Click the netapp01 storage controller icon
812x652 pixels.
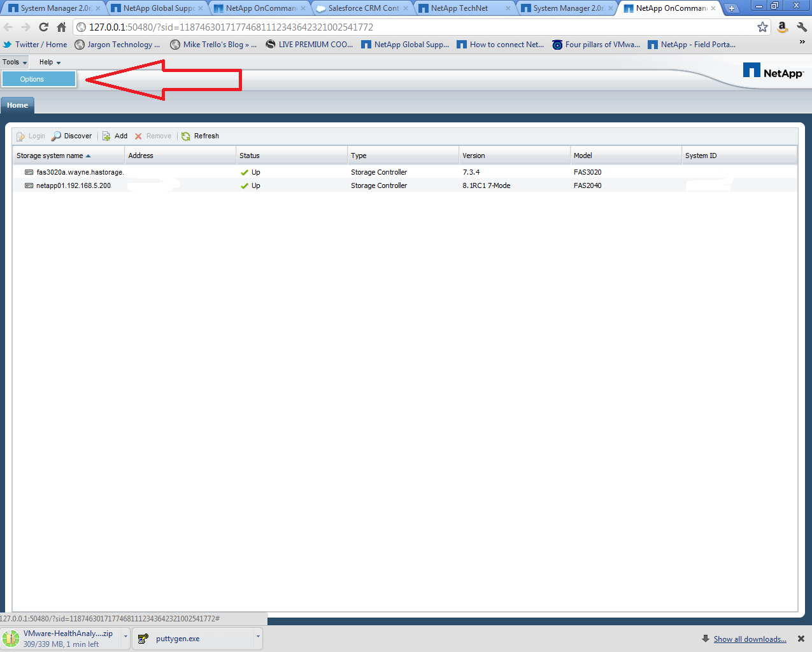point(29,185)
